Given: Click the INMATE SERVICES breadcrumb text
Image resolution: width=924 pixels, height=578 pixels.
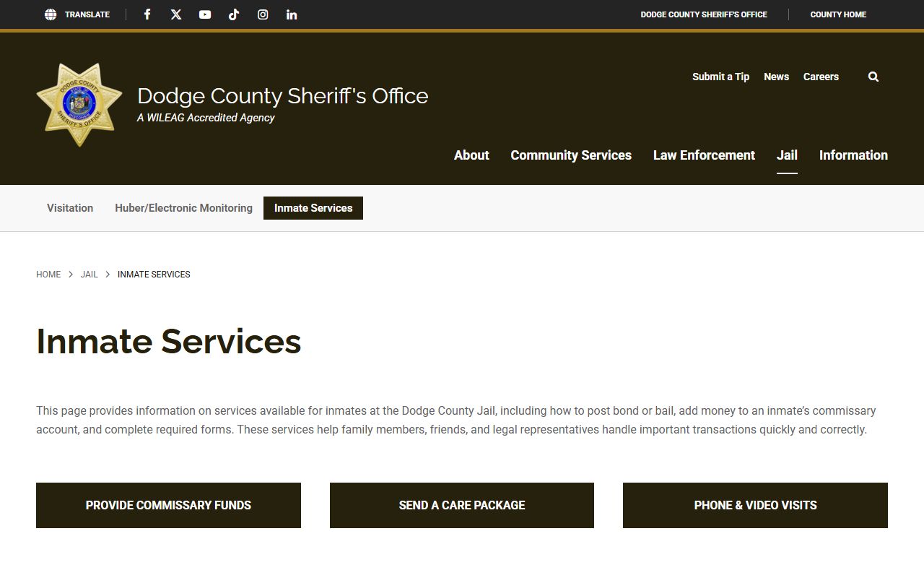Looking at the screenshot, I should point(154,275).
